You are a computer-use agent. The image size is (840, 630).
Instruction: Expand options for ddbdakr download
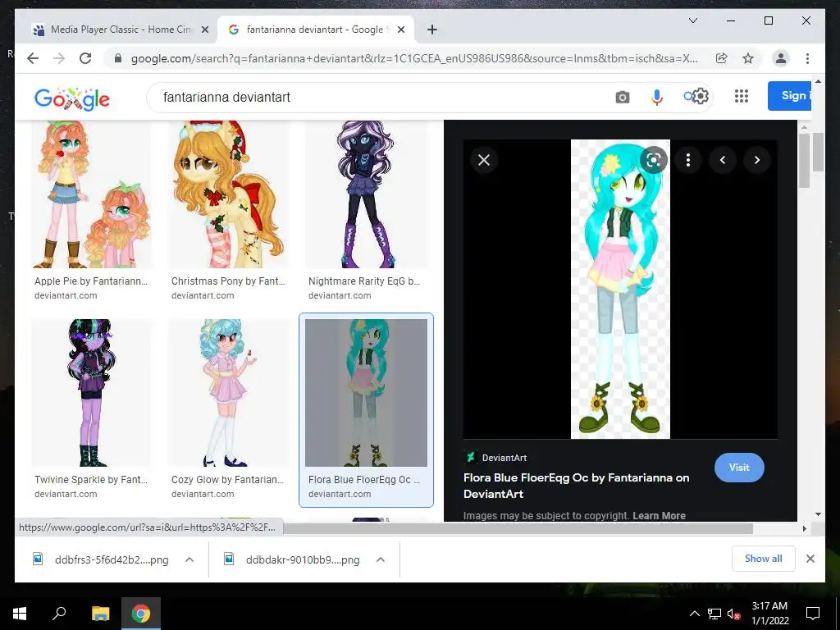pyautogui.click(x=381, y=559)
